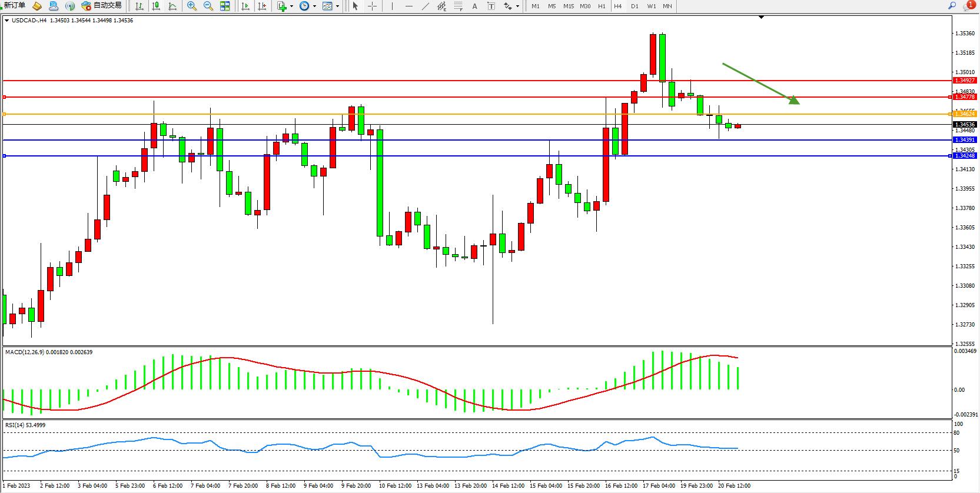Screen dimensions: 980x493
Task: Select the trendline drawing tool
Action: point(426,6)
